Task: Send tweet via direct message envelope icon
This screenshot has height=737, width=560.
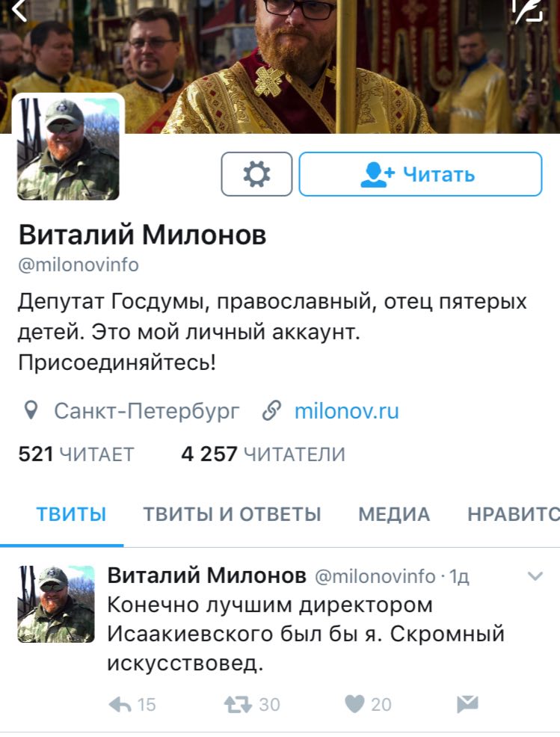Action: 467,704
